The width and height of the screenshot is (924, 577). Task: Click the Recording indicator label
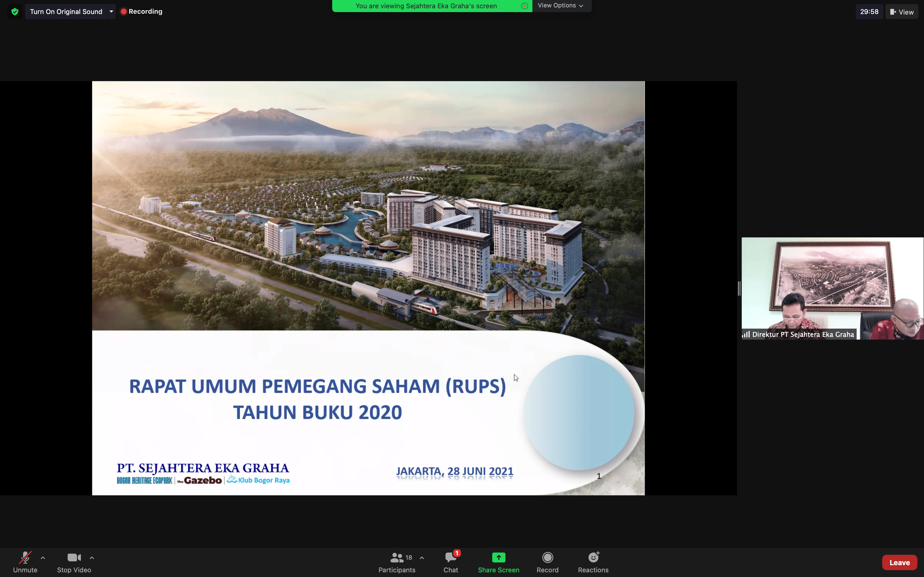[142, 12]
